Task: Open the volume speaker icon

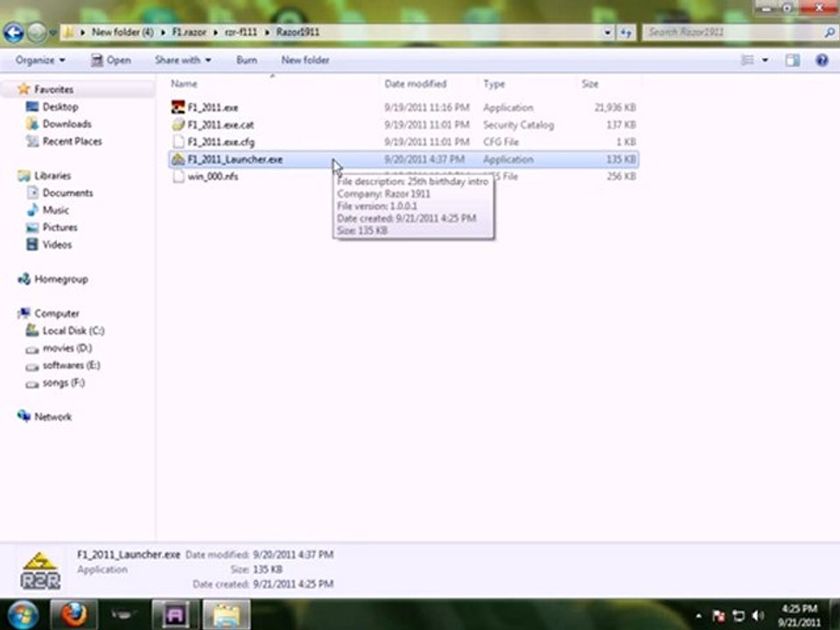Action: (758, 616)
